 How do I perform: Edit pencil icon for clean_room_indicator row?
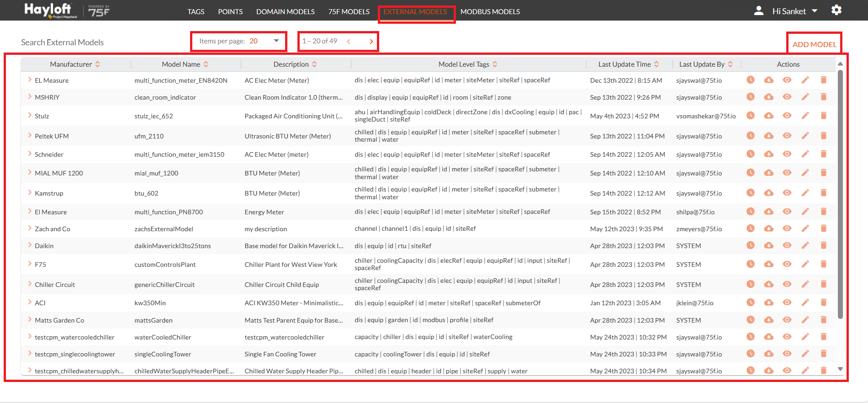click(x=805, y=97)
